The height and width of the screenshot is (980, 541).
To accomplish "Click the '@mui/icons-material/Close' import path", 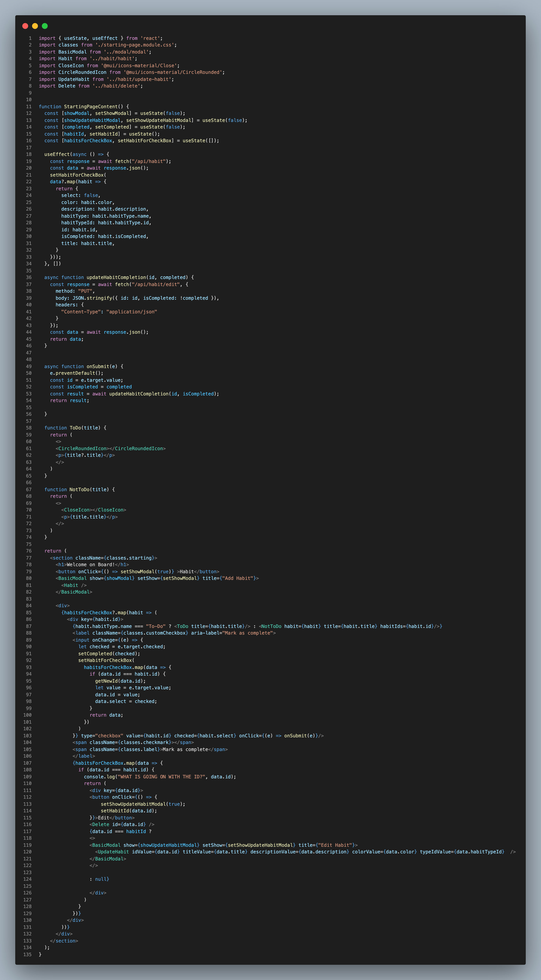I will click(139, 66).
